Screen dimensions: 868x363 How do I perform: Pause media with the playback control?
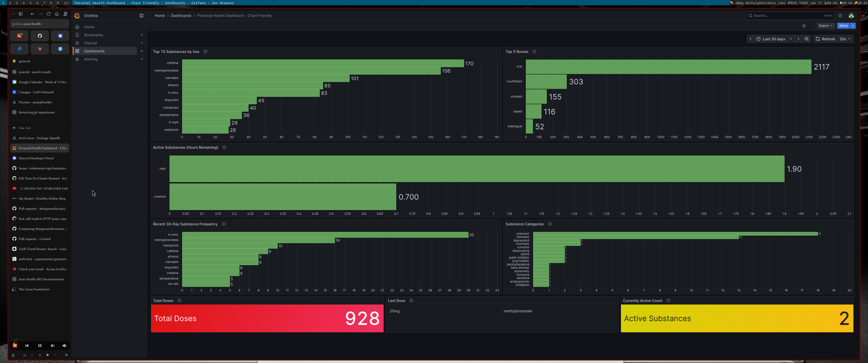point(40,346)
